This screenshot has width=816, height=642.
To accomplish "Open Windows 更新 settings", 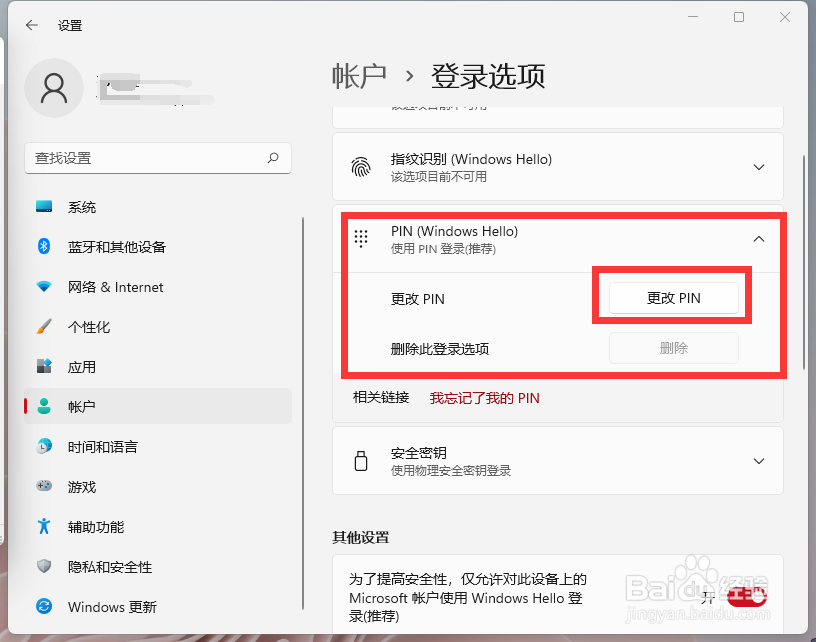I will pyautogui.click(x=158, y=607).
